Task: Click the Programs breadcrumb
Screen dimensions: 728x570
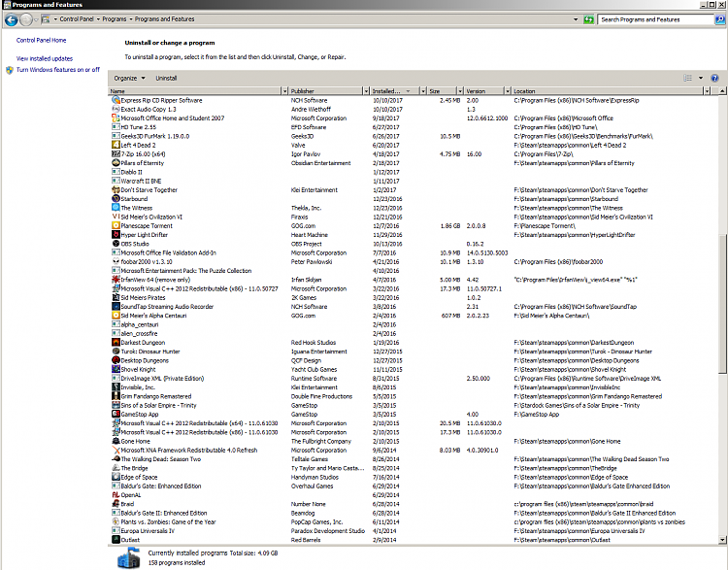Action: point(115,19)
